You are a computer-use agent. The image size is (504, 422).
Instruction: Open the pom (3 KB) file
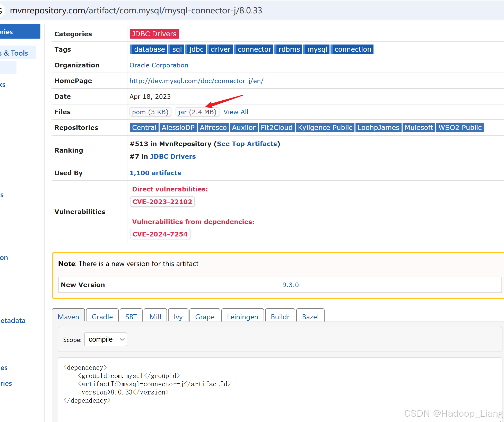point(150,112)
